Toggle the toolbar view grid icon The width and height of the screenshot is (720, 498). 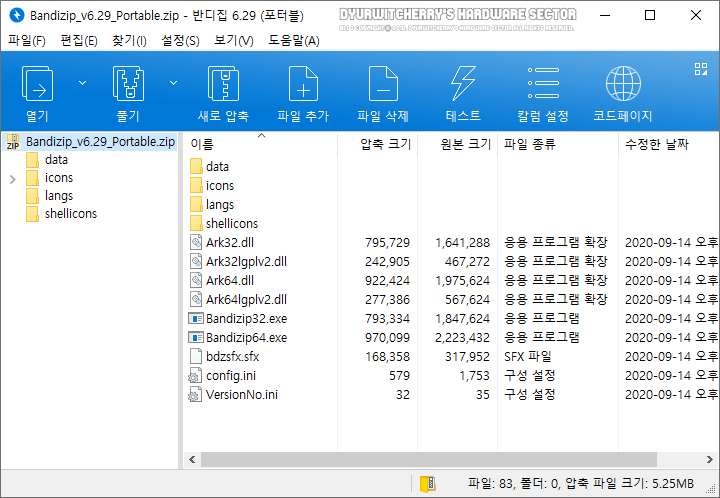(x=701, y=69)
